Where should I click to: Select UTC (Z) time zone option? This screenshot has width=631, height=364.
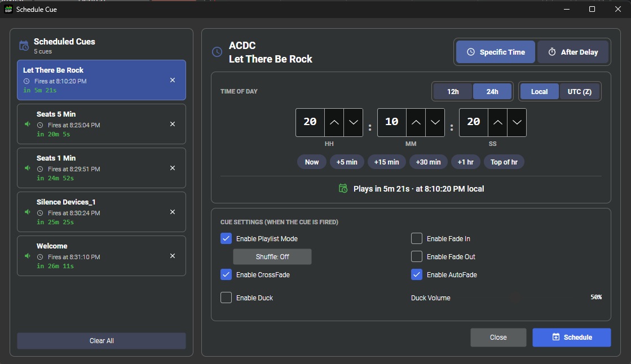click(580, 92)
